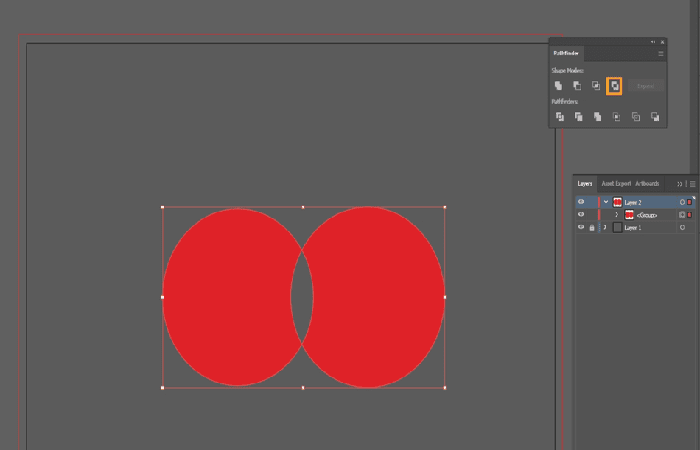Click the Group sublayer thumbnail
The width and height of the screenshot is (700, 450).
pos(629,215)
